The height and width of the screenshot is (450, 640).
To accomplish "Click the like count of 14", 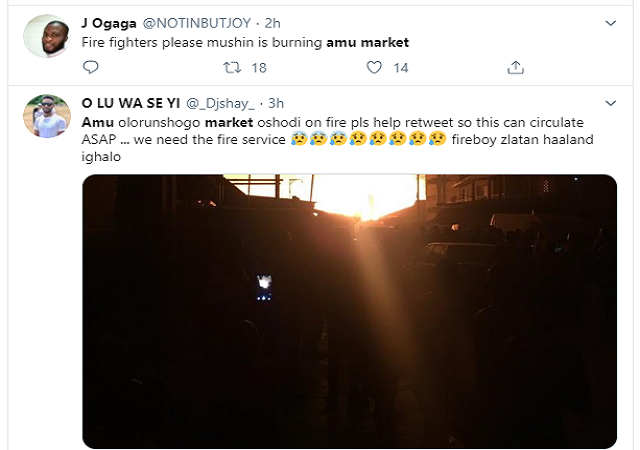I will [x=401, y=67].
